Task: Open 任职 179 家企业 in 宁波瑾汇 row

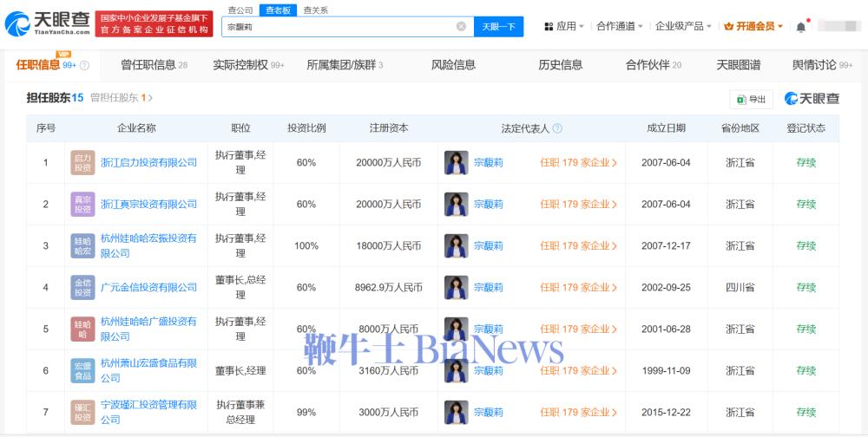Action: 578,412
